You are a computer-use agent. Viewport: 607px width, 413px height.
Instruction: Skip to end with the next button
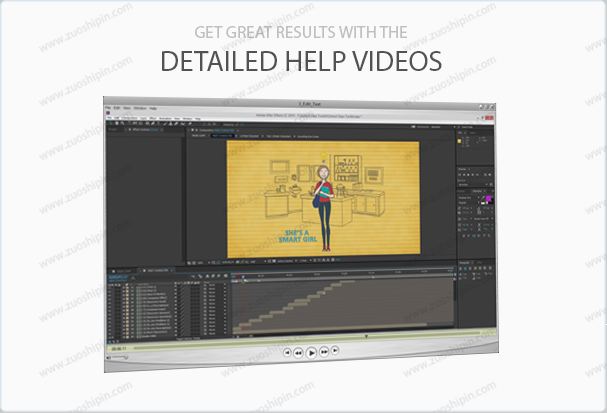point(337,352)
